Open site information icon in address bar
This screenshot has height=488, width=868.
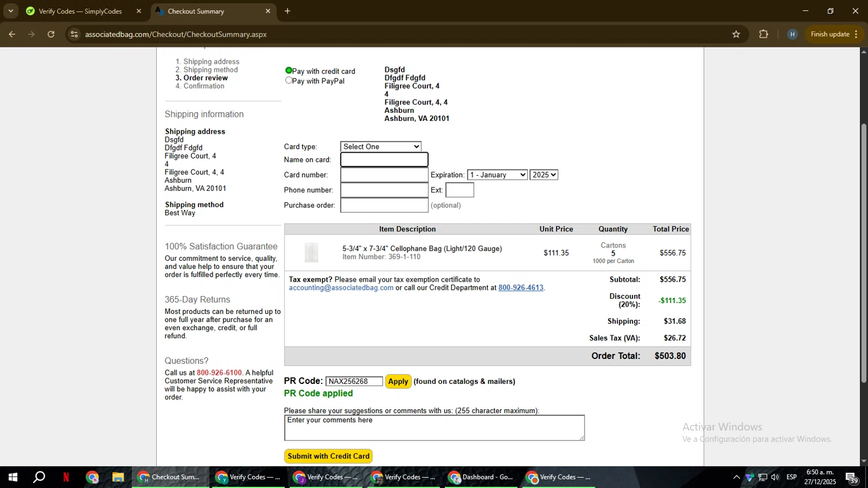click(x=74, y=34)
